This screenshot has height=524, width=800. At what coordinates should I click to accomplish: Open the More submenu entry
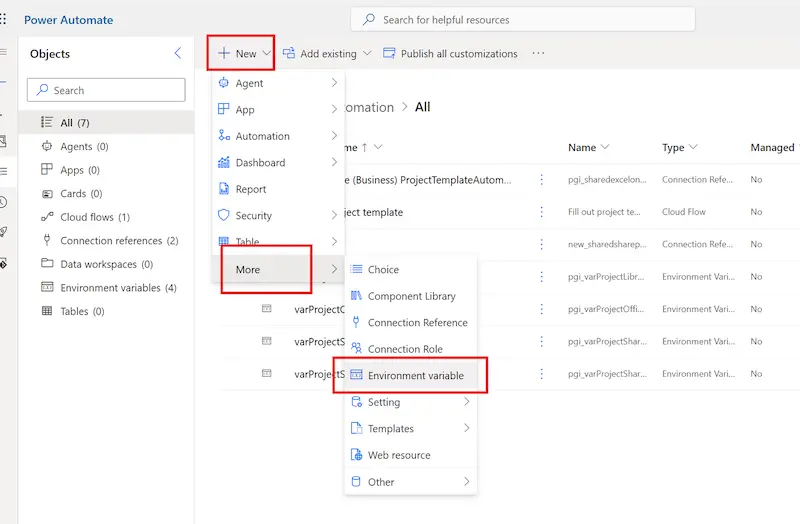coord(278,269)
